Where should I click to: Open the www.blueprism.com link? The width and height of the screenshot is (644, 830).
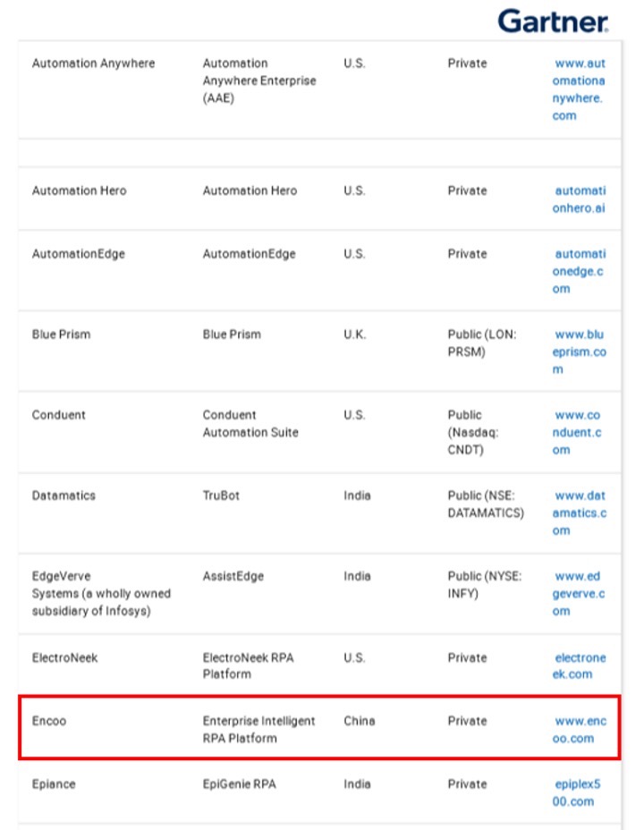579,351
